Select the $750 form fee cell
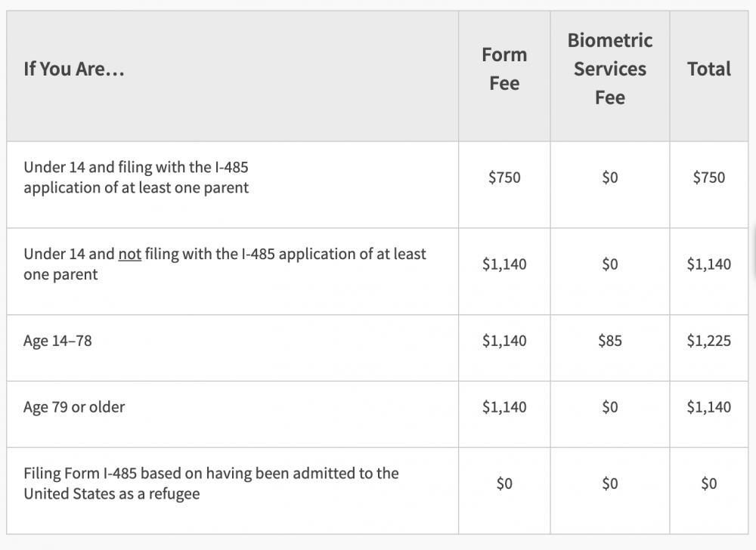This screenshot has height=550, width=756. tap(504, 178)
